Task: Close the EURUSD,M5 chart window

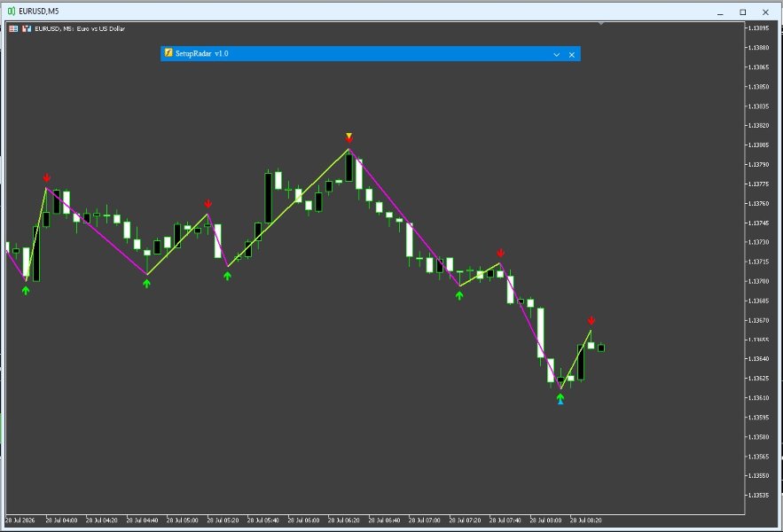Action: (765, 12)
